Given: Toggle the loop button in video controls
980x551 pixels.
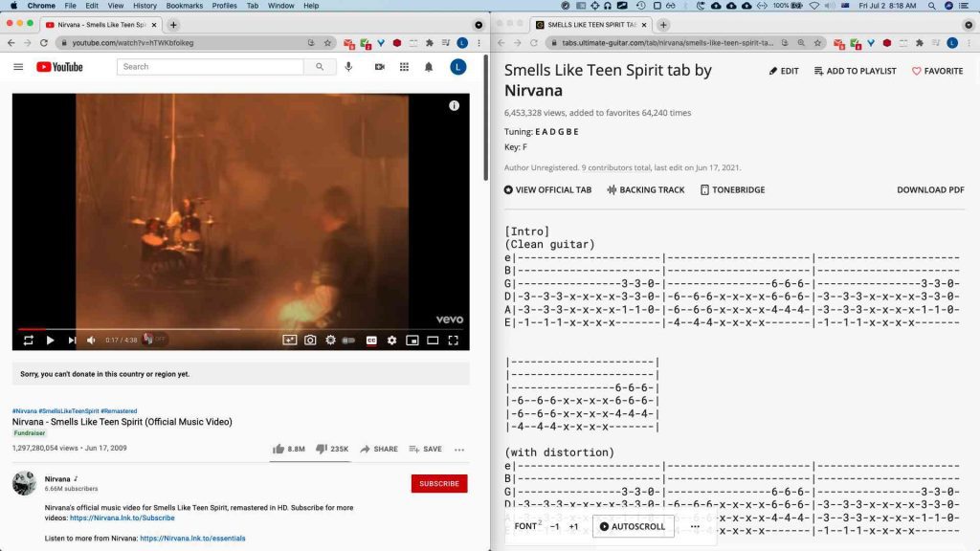Looking at the screenshot, I should pos(29,340).
